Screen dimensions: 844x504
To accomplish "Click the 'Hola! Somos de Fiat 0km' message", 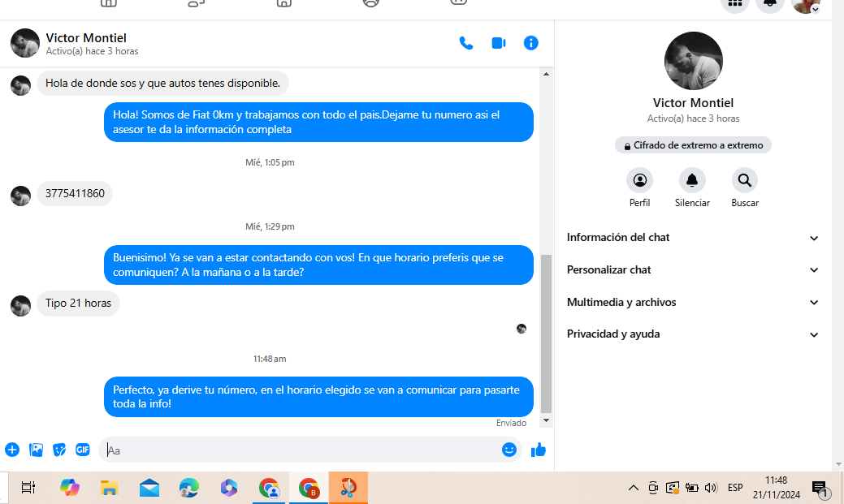I will pos(318,122).
